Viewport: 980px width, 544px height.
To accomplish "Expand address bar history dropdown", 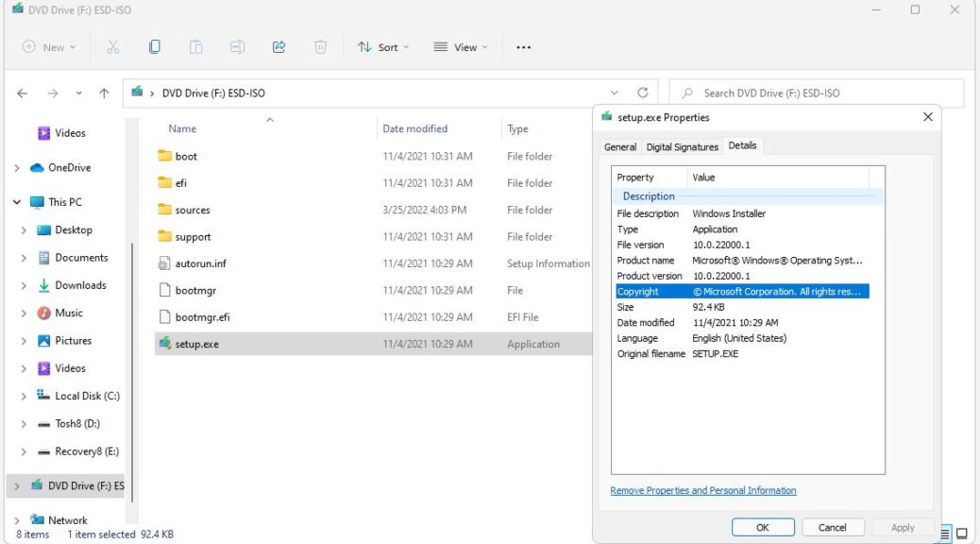I will [x=615, y=93].
